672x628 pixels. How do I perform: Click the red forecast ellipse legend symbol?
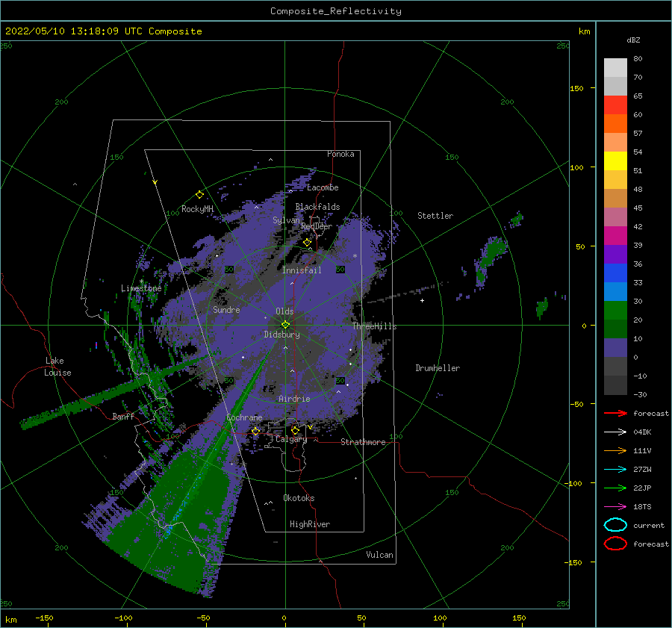(x=615, y=544)
